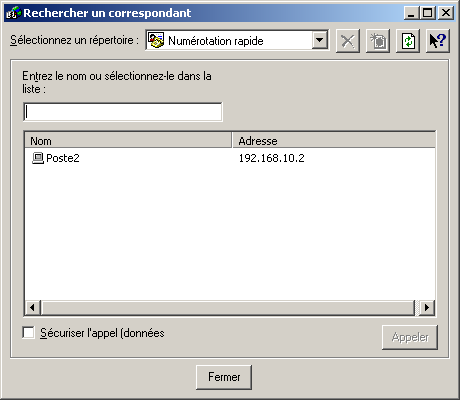Click the delete (X) toolbar icon

click(x=348, y=41)
